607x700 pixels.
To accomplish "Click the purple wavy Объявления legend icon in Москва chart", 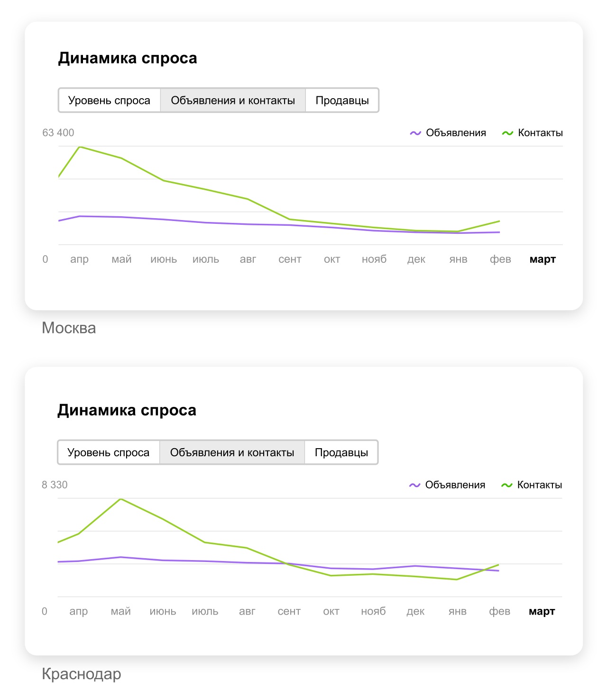I will (415, 133).
